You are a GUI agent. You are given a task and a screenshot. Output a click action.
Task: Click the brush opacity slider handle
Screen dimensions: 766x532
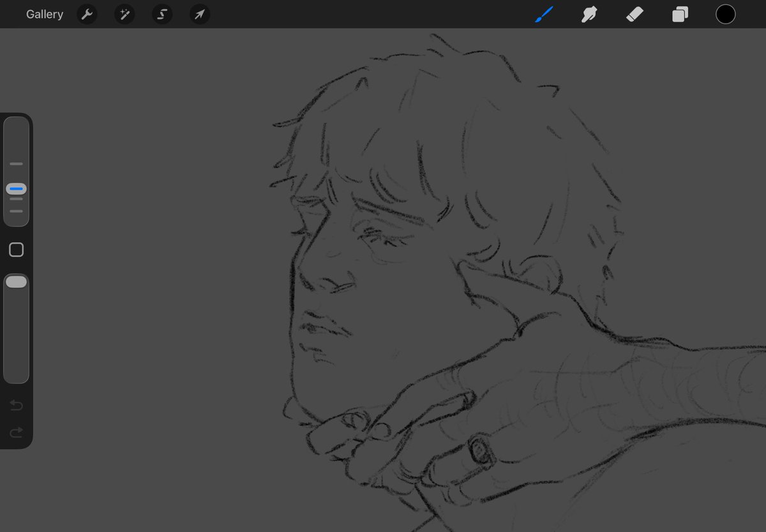[x=16, y=281]
